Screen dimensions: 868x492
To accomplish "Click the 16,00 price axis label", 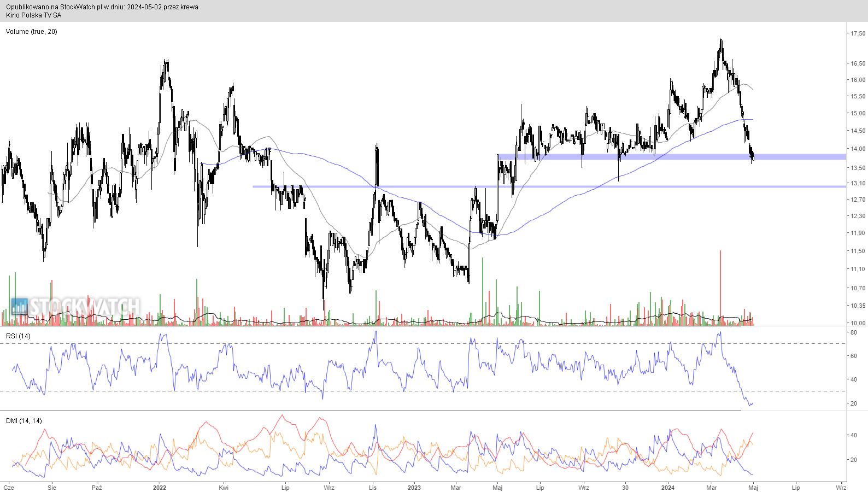I will [858, 80].
